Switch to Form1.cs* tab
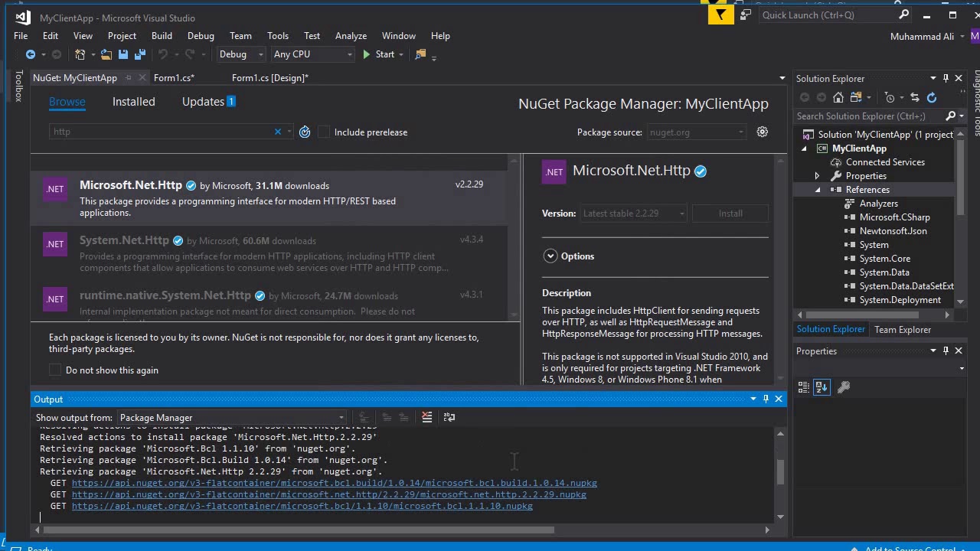 (174, 77)
